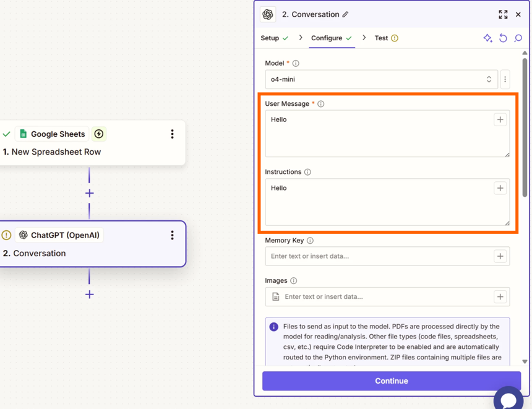The image size is (532, 409).
Task: Click the pencil icon to rename Conversation step
Action: pyautogui.click(x=346, y=14)
